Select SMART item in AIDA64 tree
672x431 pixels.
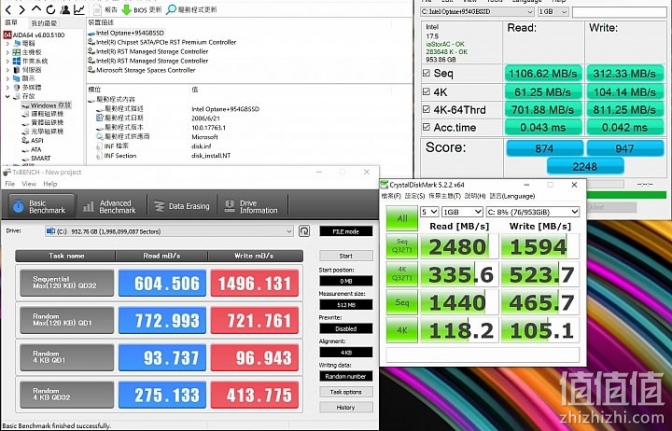41,158
